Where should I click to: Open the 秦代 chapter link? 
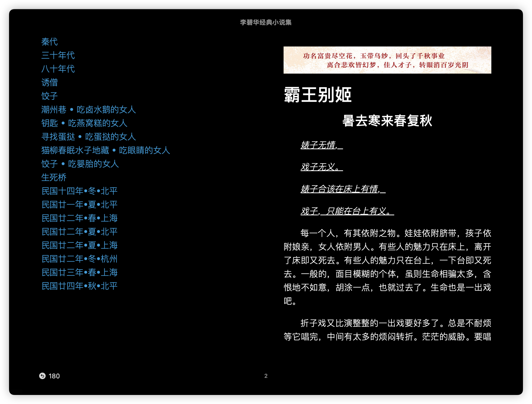[49, 42]
